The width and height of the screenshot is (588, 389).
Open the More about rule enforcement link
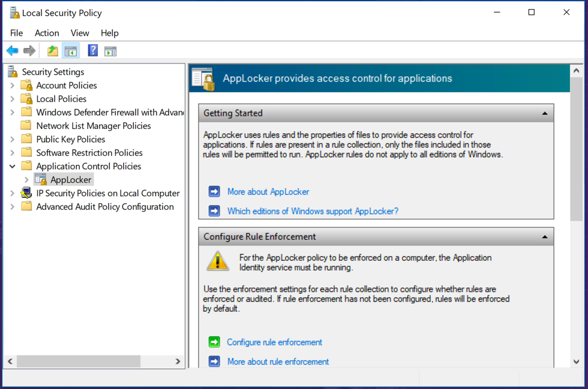[x=278, y=361]
